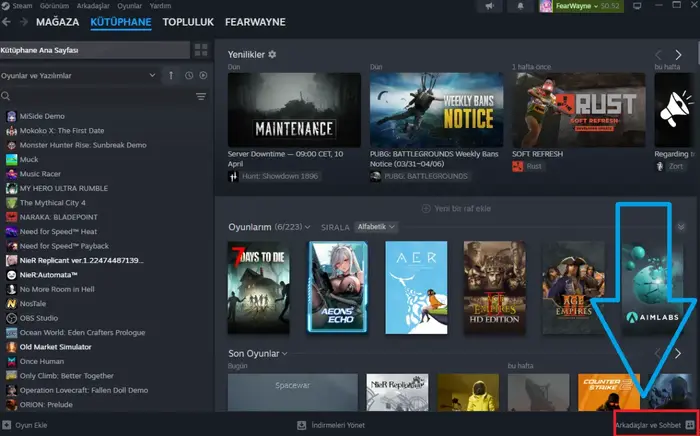Open the Hunt: Showdown 1896 game tag
Screen dimensions: 700x436
pyautogui.click(x=274, y=176)
